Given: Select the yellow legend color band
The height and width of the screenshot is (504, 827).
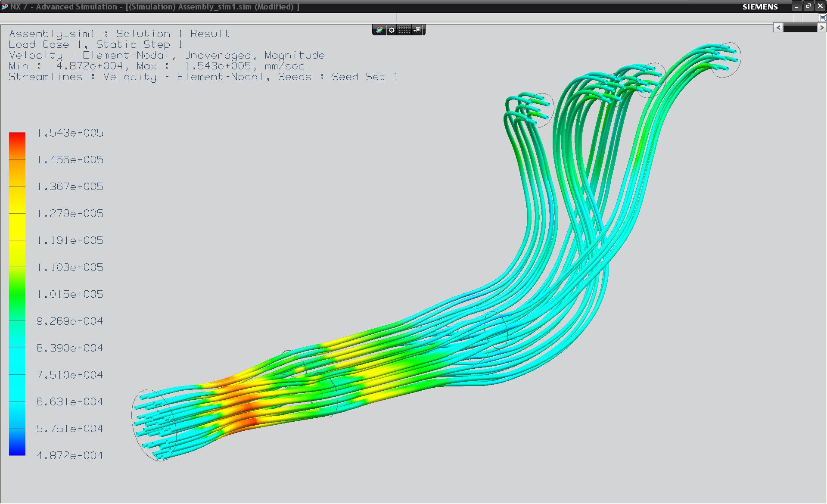Looking at the screenshot, I should pos(17,227).
